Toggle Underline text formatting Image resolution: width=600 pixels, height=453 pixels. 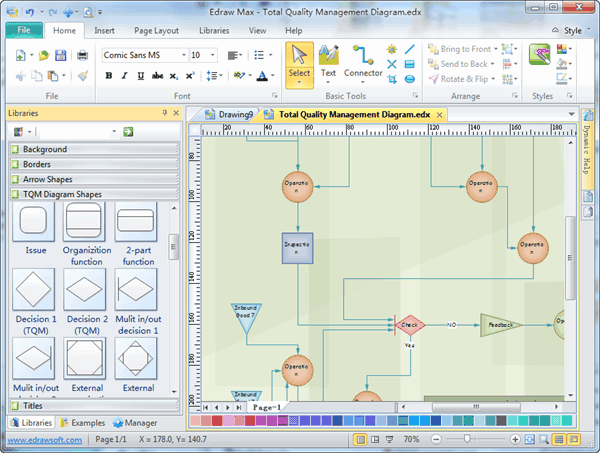[141, 76]
